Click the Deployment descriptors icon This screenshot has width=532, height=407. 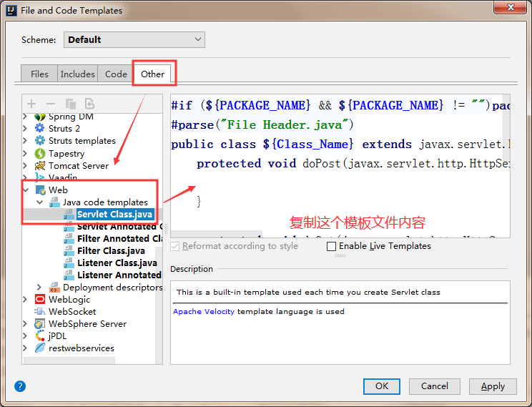click(x=54, y=288)
